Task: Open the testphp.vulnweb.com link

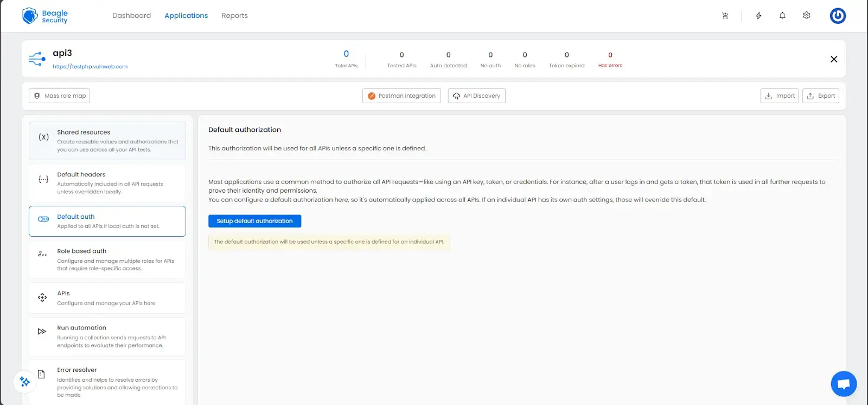Action: [90, 67]
